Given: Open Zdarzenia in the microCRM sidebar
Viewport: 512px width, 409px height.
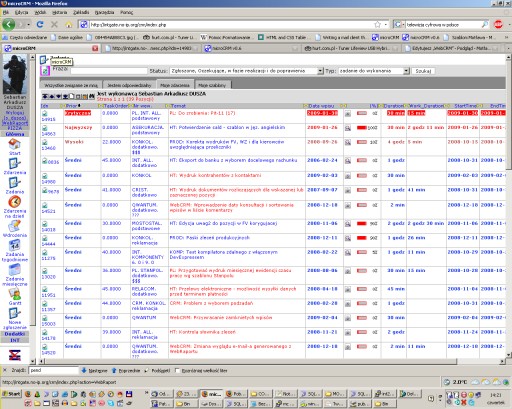Looking at the screenshot, I should 15,166.
